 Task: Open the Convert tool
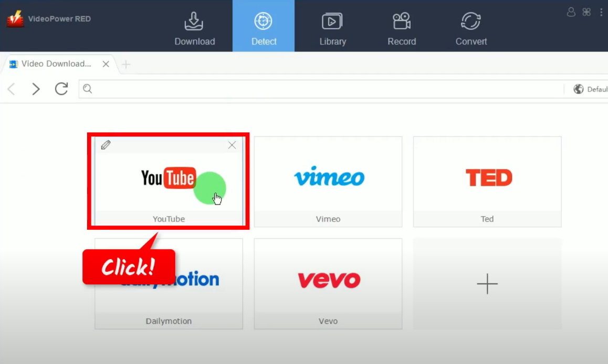[470, 26]
